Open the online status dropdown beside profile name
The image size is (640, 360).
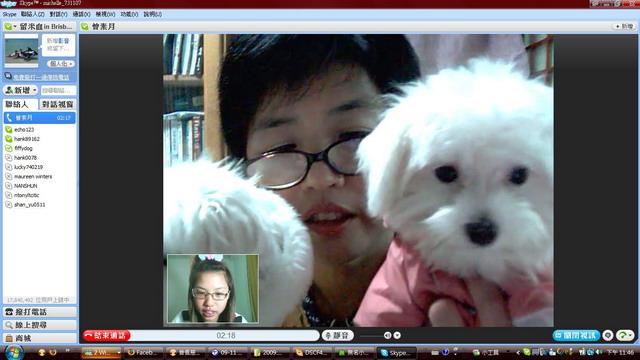click(x=10, y=27)
